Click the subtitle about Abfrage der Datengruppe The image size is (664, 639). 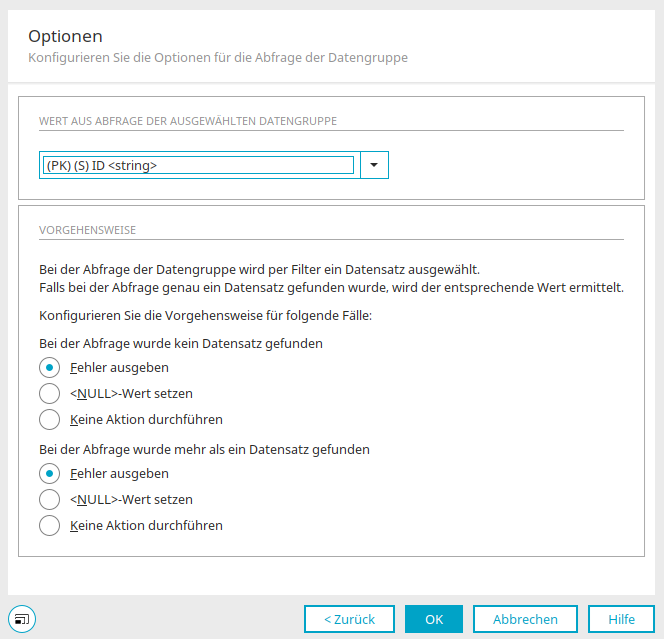tap(218, 58)
